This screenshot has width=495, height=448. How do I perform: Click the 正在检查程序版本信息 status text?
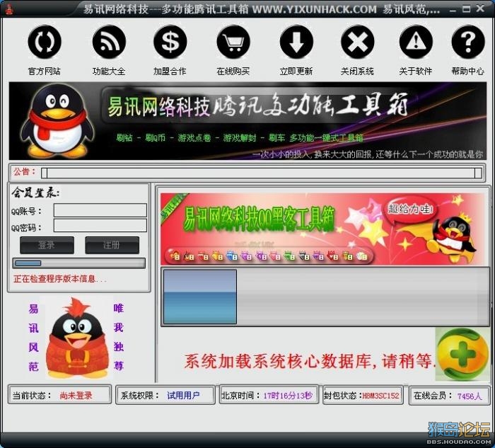[60, 279]
